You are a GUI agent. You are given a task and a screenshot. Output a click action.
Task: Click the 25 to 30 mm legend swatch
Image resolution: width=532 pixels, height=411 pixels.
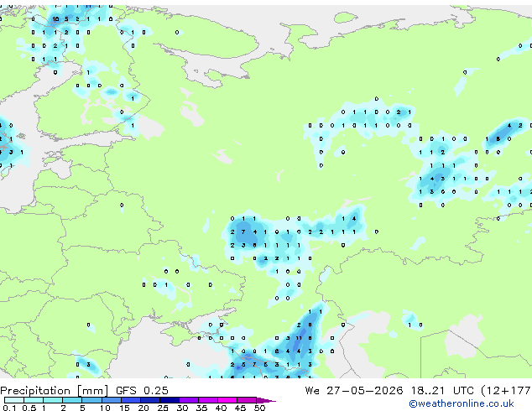click(x=170, y=400)
